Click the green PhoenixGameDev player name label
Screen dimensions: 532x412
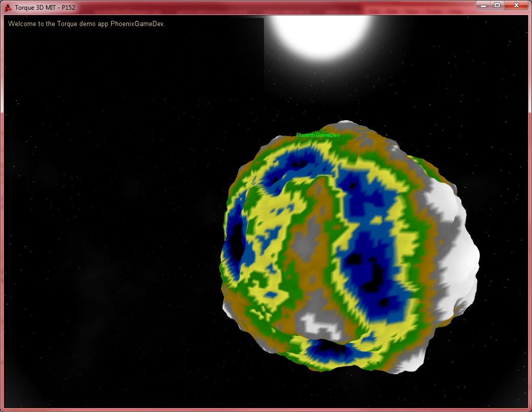[x=318, y=135]
